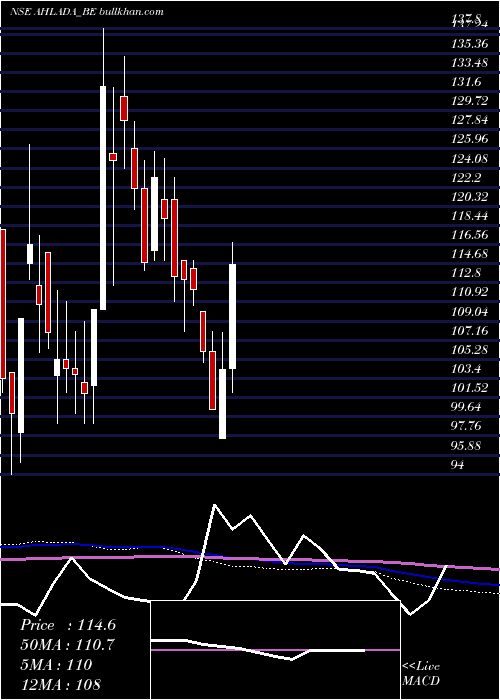Click the 105.28 price axis label

pyautogui.click(x=470, y=349)
